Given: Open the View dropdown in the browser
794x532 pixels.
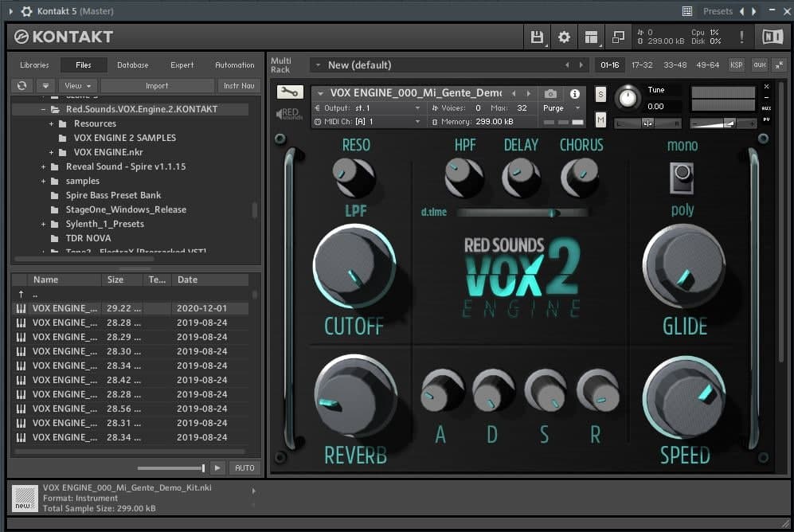Looking at the screenshot, I should (78, 85).
